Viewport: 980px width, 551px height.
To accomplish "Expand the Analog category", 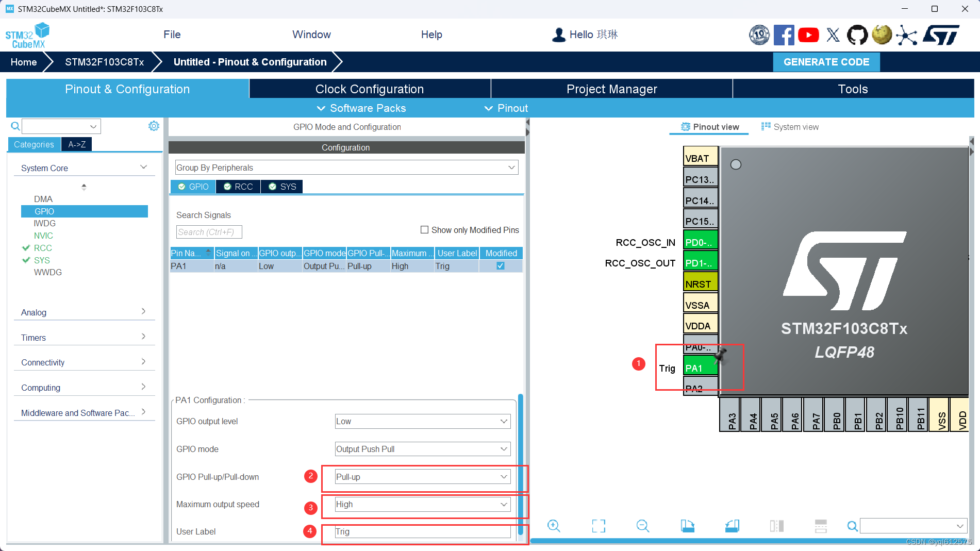I will tap(84, 312).
